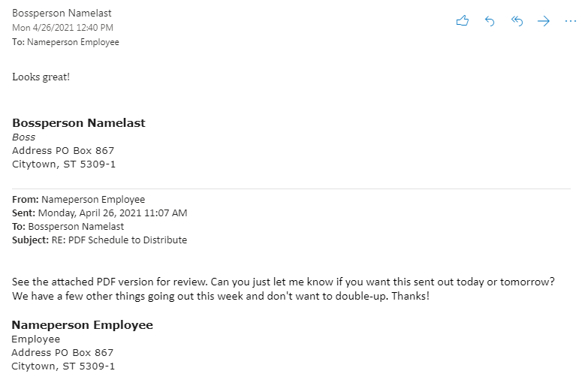Click the 'See the attached PDF' paragraph
The image size is (588, 386).
[283, 289]
